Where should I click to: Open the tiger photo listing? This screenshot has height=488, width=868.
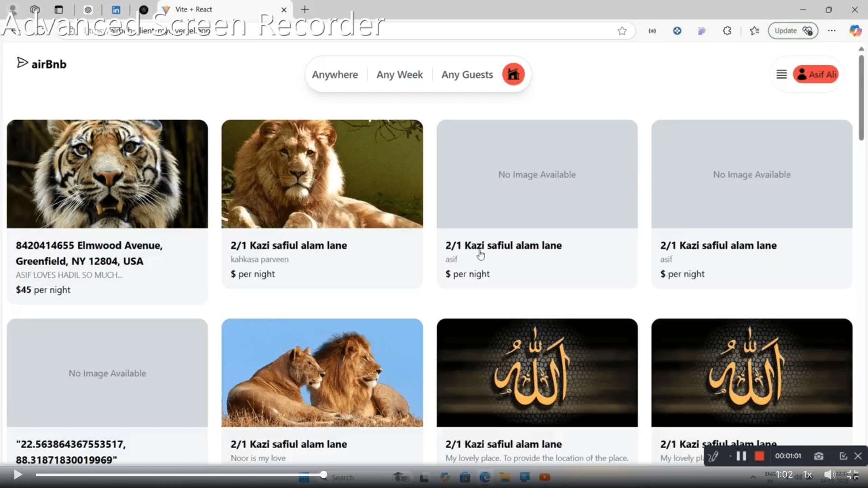click(107, 174)
